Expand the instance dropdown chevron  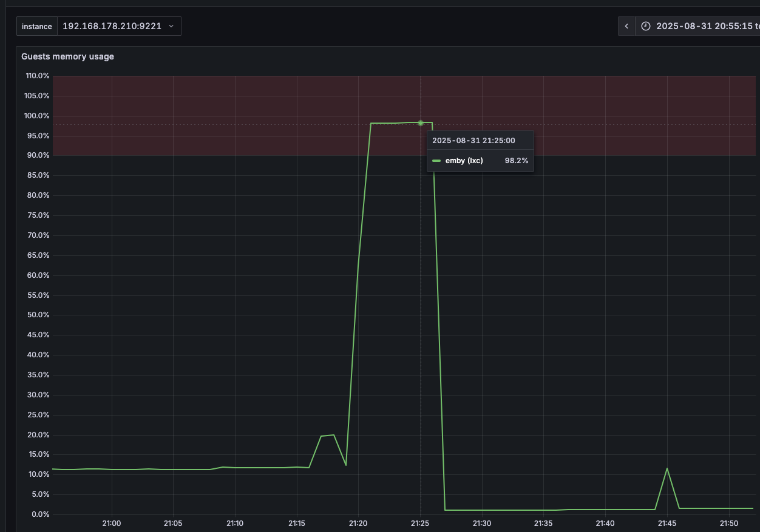pyautogui.click(x=171, y=26)
